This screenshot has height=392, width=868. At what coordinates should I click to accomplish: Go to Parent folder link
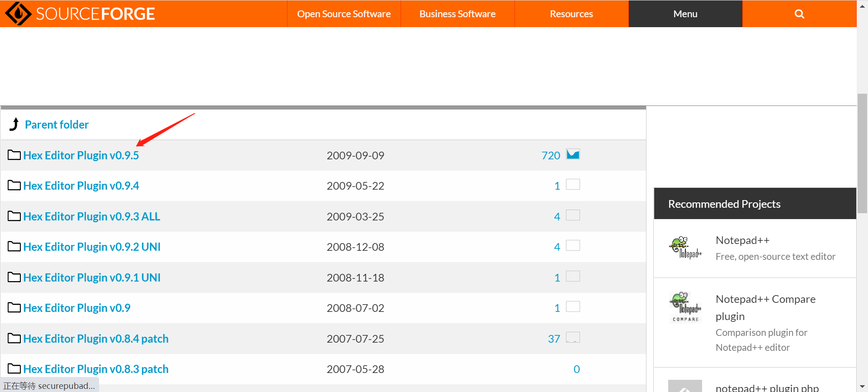click(x=57, y=124)
